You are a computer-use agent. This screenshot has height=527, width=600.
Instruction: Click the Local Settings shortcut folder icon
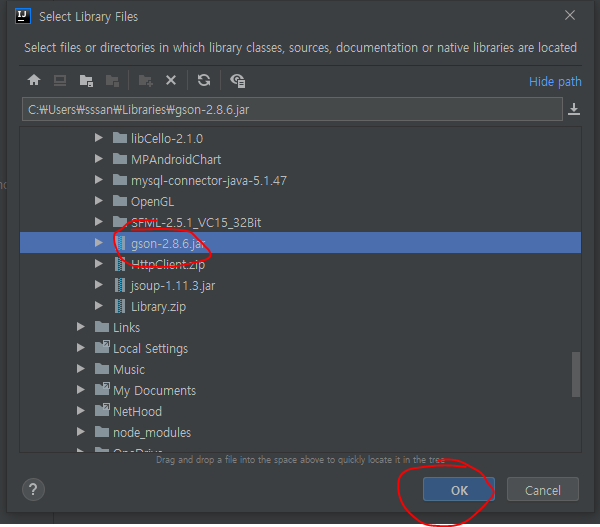(102, 347)
